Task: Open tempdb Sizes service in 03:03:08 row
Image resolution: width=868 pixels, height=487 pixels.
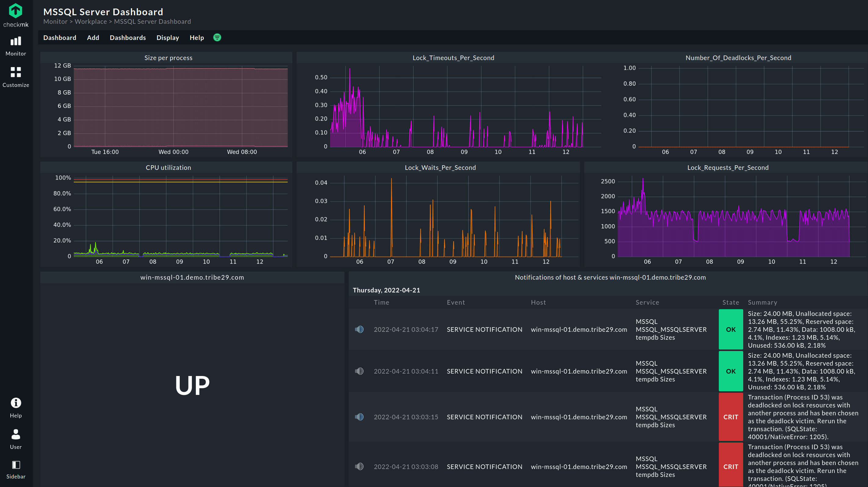Action: 671,467
